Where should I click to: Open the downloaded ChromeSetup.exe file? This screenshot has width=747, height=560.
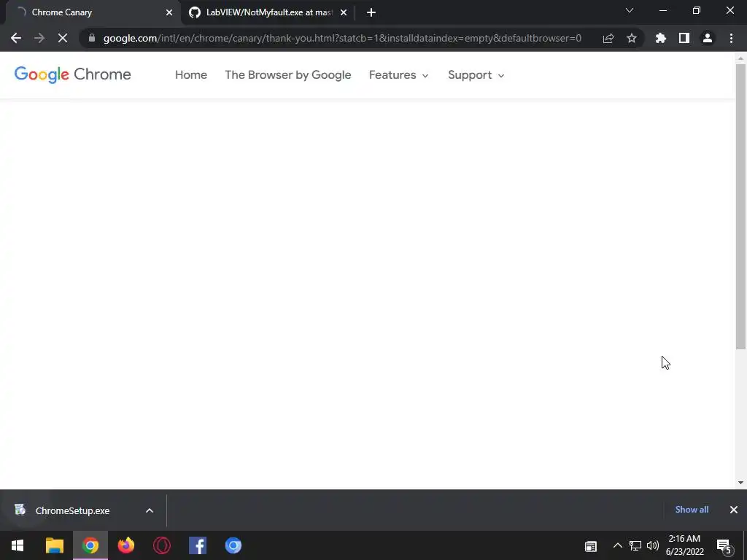[72, 510]
